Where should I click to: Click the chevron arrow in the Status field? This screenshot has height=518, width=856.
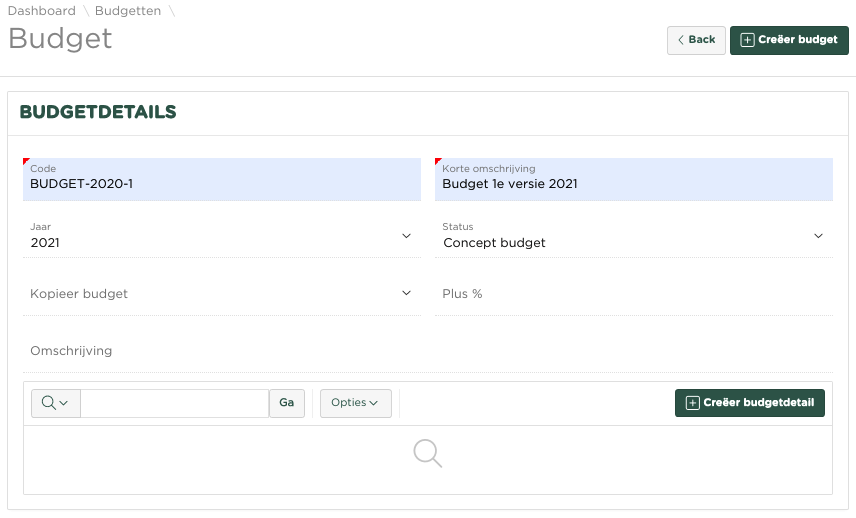[x=818, y=236]
